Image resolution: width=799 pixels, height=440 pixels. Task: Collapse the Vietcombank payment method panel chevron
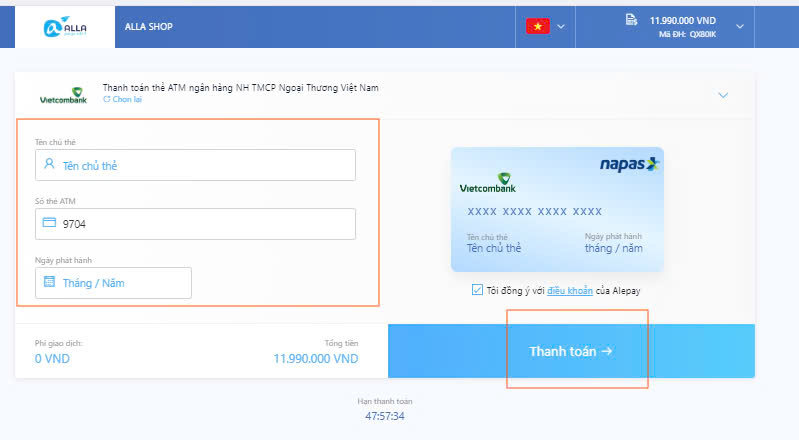point(723,95)
